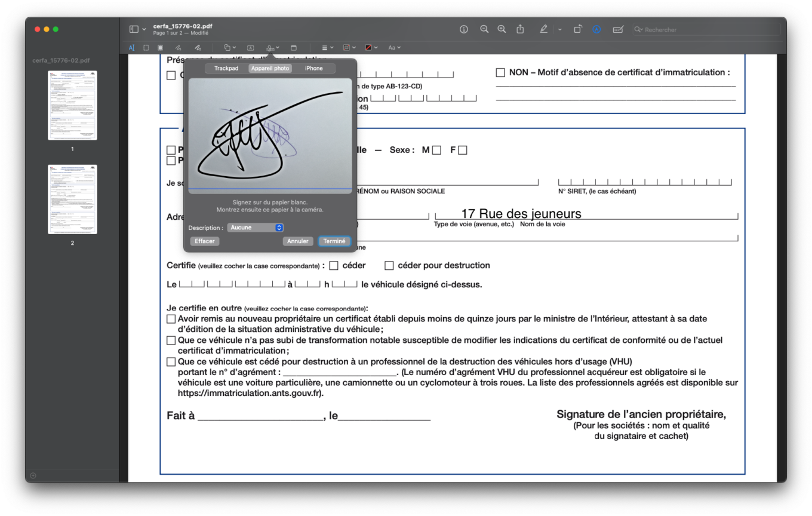
Task: Rotate the page with the rotate icon
Action: pos(578,29)
